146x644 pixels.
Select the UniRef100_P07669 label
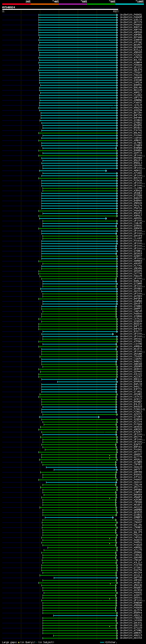point(131,424)
